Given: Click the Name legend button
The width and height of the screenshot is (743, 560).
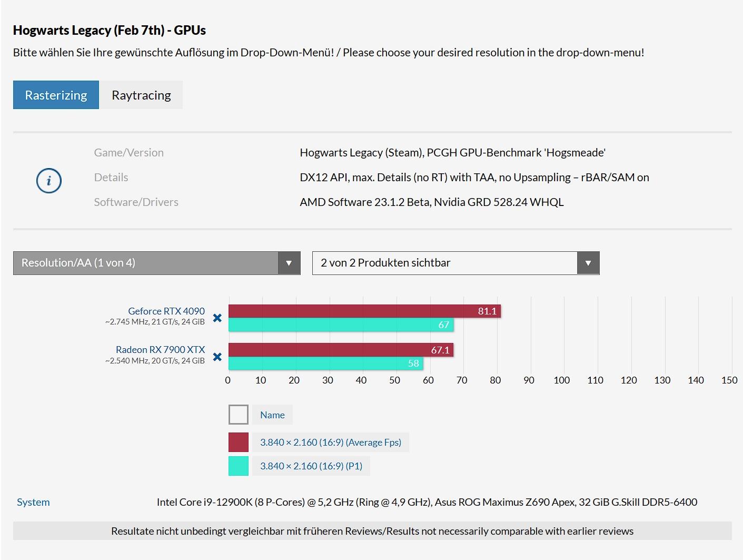Looking at the screenshot, I should (272, 415).
